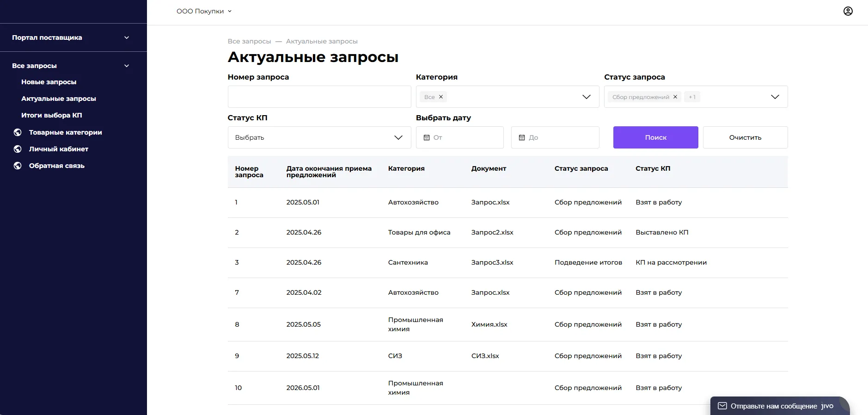868x415 pixels.
Task: Click the Очистить button
Action: 745,137
